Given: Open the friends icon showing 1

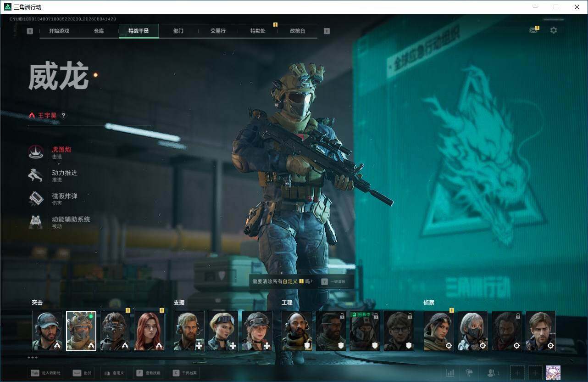Looking at the screenshot, I should (x=494, y=373).
